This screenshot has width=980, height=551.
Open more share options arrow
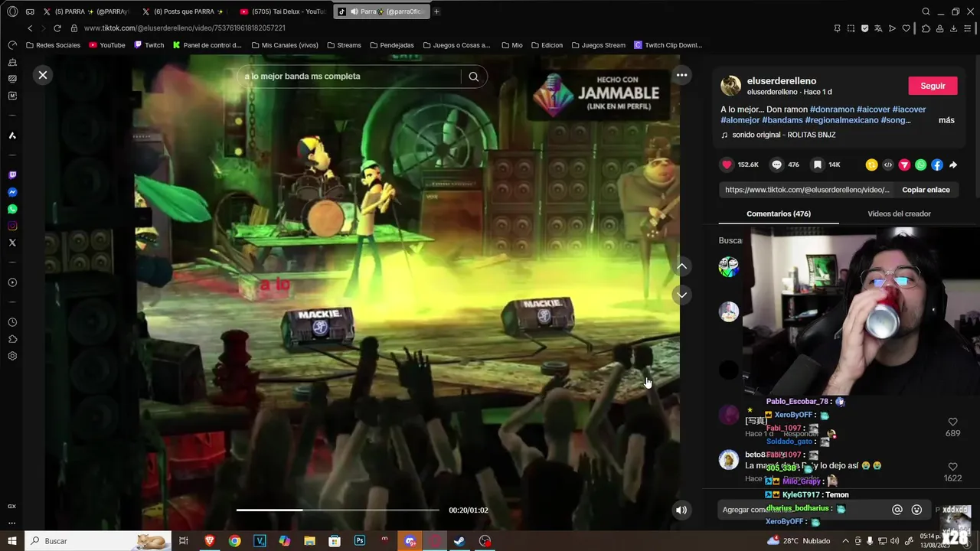click(x=952, y=165)
